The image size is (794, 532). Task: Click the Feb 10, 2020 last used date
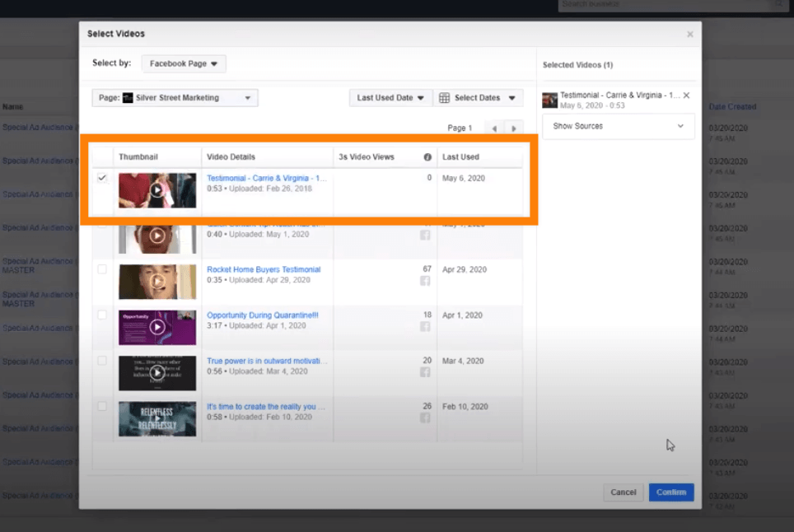(465, 407)
